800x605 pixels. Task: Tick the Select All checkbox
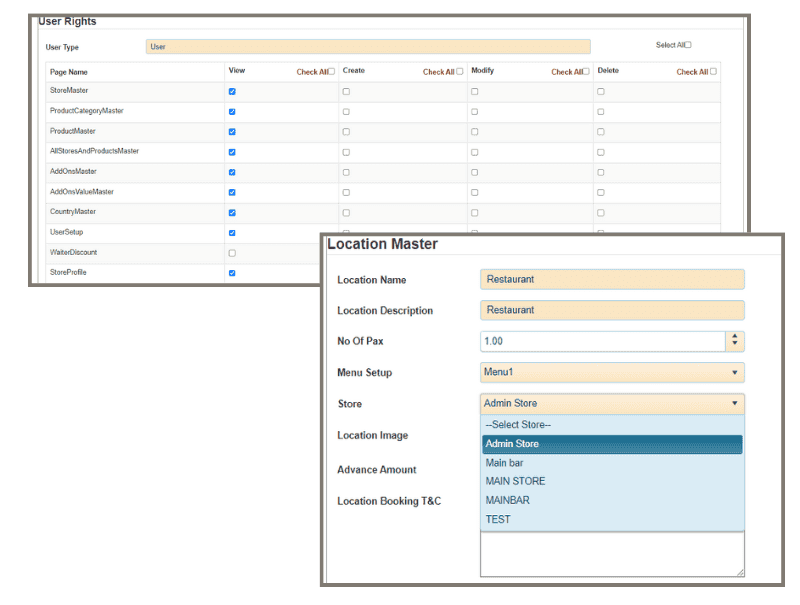click(688, 45)
